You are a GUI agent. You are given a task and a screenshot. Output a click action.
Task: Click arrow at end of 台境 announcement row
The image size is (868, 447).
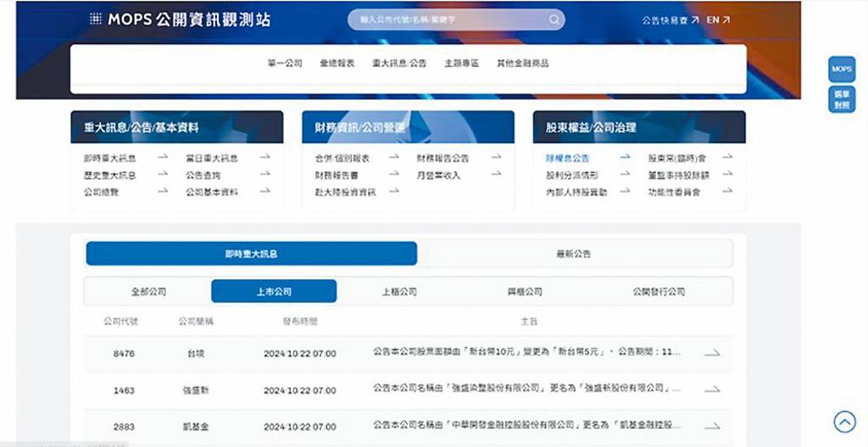712,353
